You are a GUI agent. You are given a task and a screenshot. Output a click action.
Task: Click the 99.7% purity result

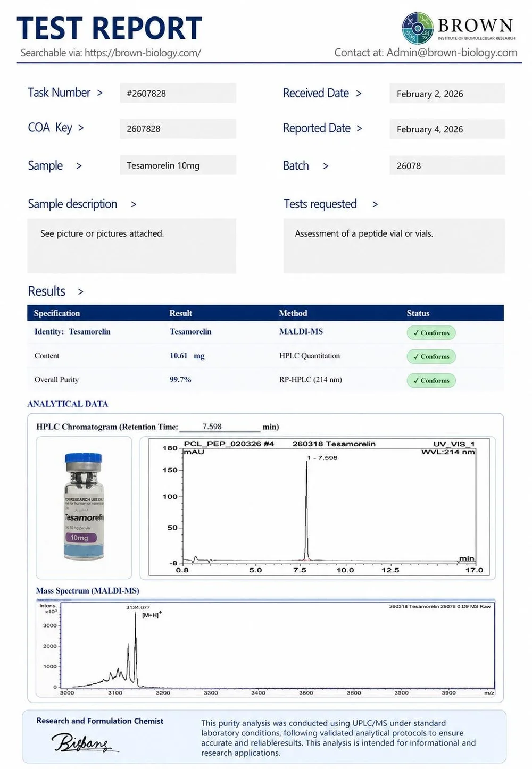click(180, 380)
